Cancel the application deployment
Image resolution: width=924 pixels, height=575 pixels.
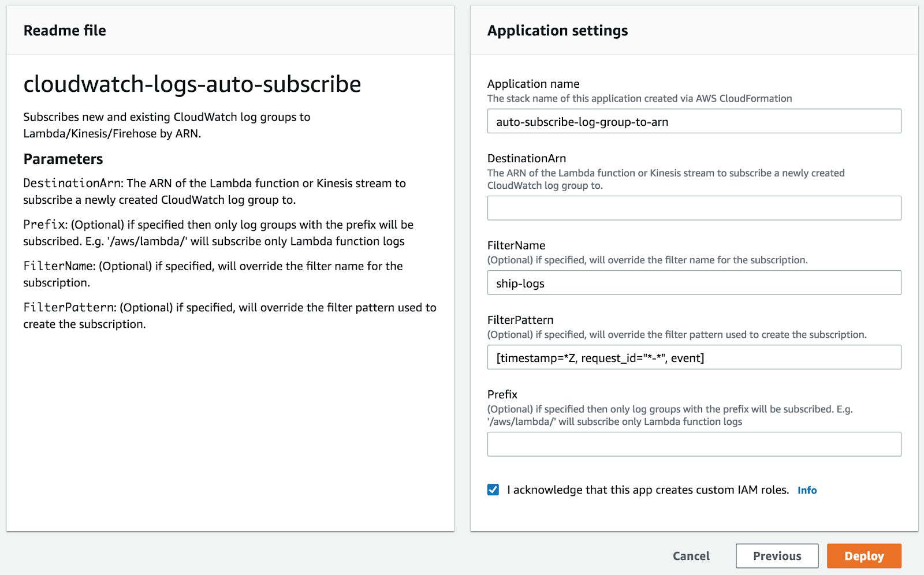(690, 555)
